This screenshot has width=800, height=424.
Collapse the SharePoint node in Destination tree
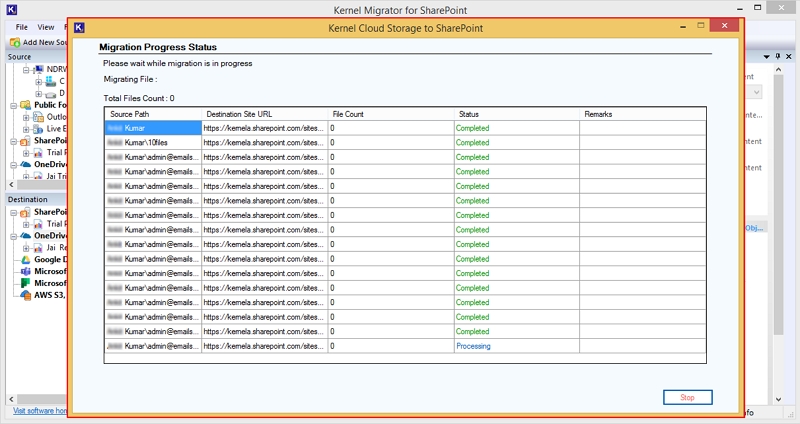[x=13, y=212]
